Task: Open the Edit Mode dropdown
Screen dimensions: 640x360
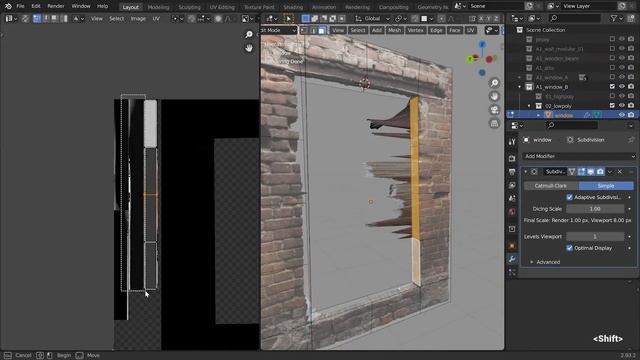Action: [x=279, y=30]
